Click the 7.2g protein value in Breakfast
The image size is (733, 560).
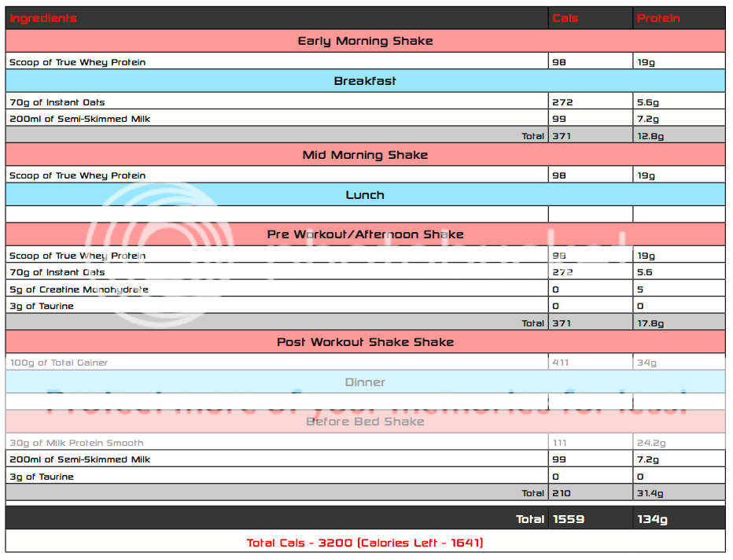pos(648,119)
